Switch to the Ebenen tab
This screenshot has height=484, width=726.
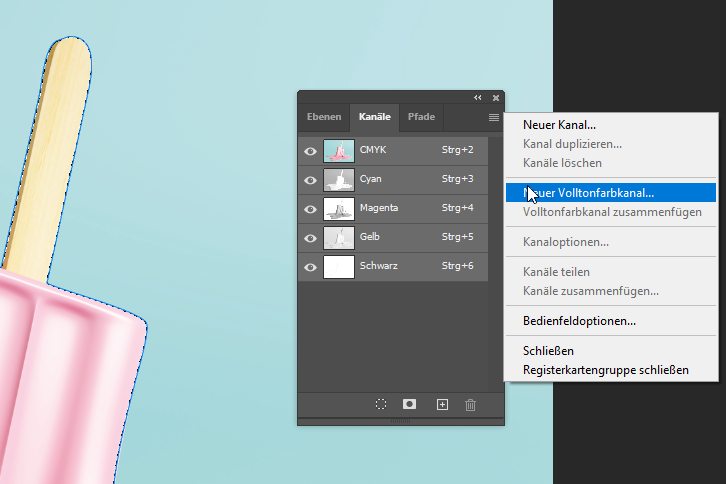pos(324,117)
